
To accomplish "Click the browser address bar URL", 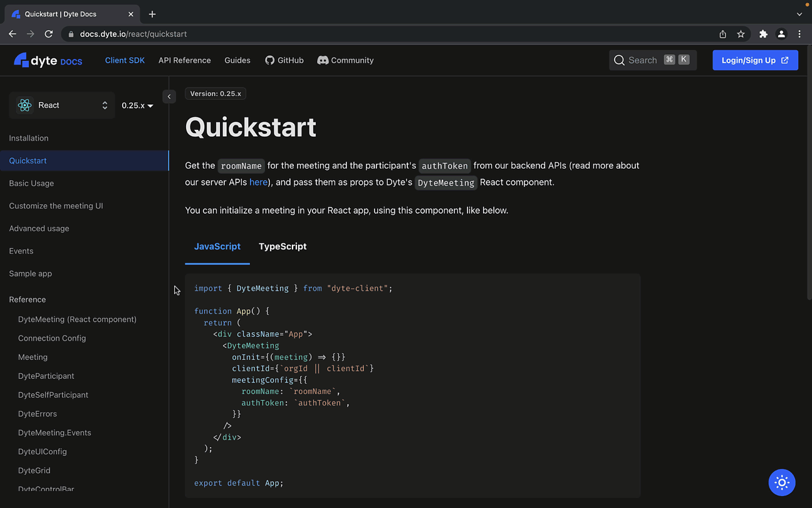I will tap(133, 34).
